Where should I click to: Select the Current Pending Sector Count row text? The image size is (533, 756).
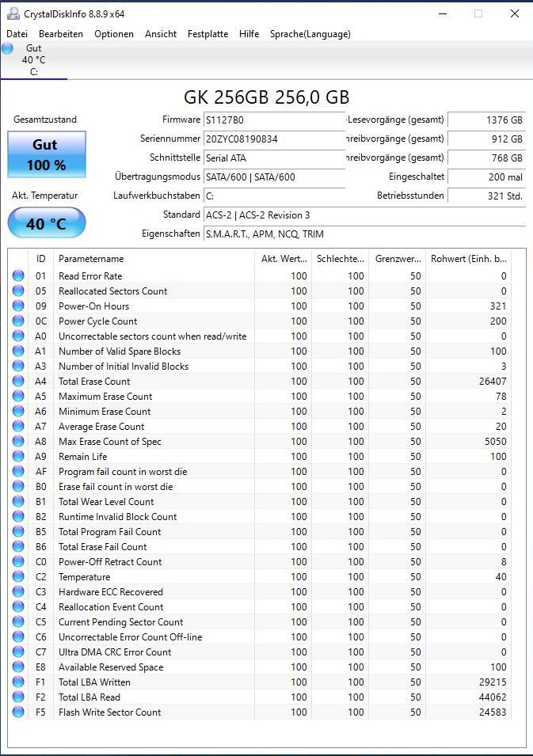pyautogui.click(x=120, y=622)
